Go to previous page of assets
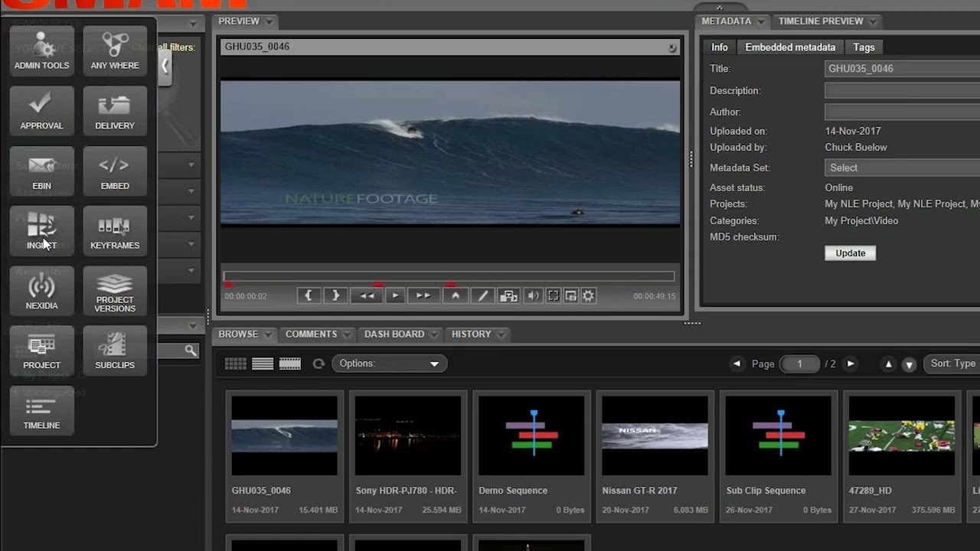 pyautogui.click(x=737, y=364)
